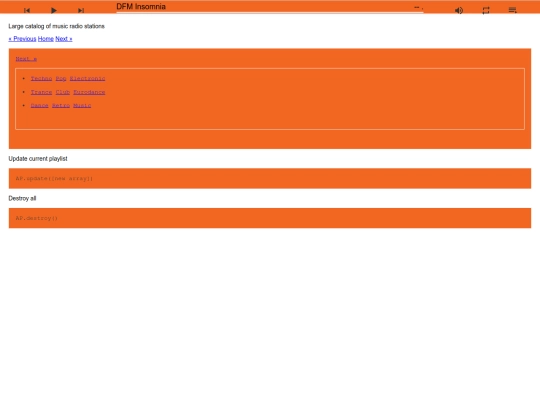
Task: Open the Eurodance genre link
Action: [89, 92]
